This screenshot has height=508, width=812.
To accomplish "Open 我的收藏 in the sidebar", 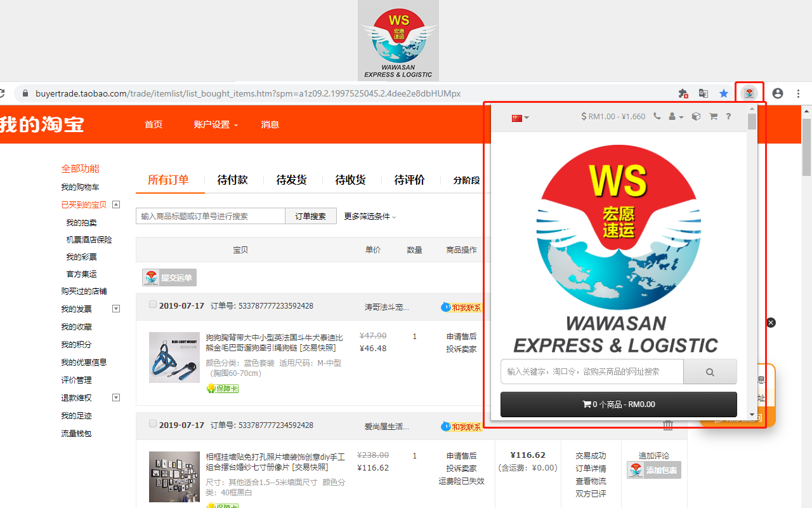I will coord(76,326).
